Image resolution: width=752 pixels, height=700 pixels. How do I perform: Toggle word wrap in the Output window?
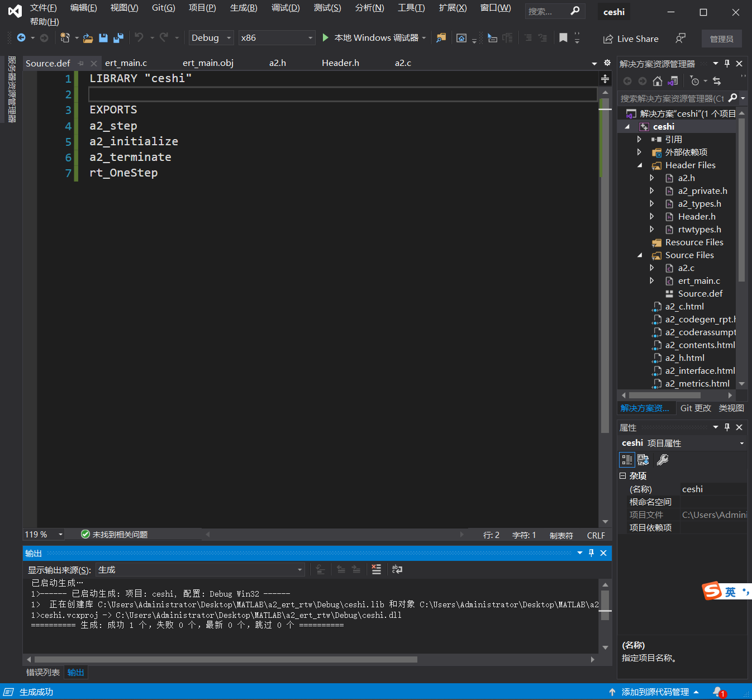point(397,569)
